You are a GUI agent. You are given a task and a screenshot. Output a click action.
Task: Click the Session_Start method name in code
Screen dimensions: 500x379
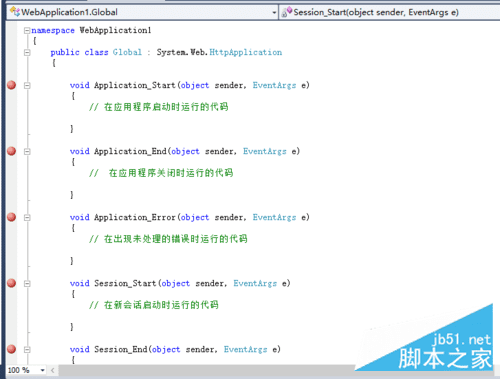tap(125, 283)
